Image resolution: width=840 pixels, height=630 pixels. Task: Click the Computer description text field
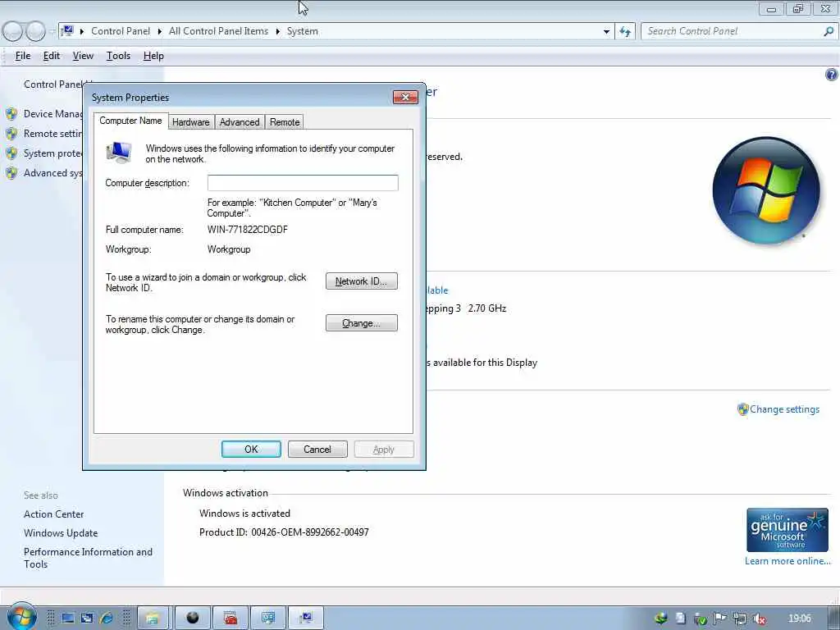coord(303,183)
